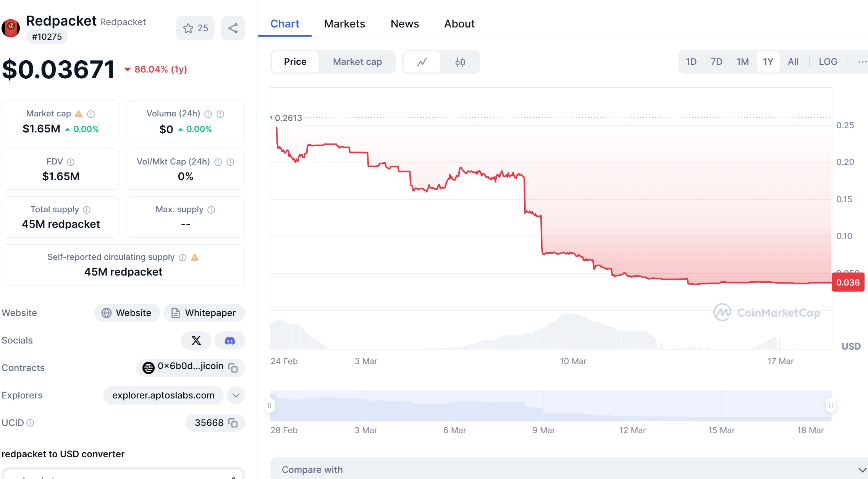Set chart range to 7D

click(x=716, y=62)
